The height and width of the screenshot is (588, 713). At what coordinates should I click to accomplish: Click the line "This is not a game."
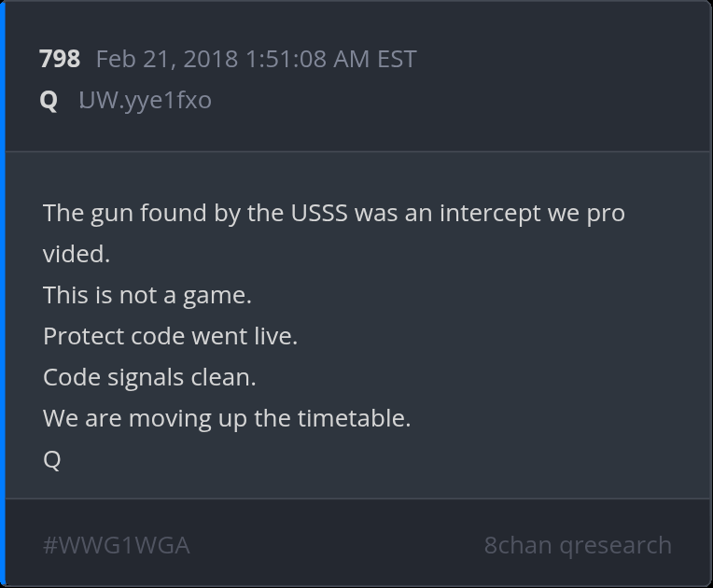[x=147, y=296]
